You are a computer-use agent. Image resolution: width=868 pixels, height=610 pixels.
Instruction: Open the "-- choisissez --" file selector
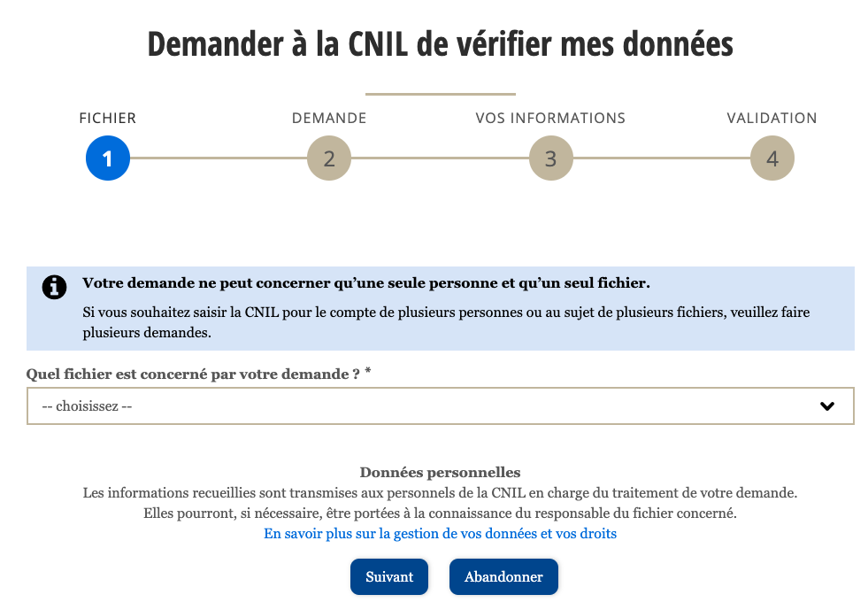(x=440, y=406)
